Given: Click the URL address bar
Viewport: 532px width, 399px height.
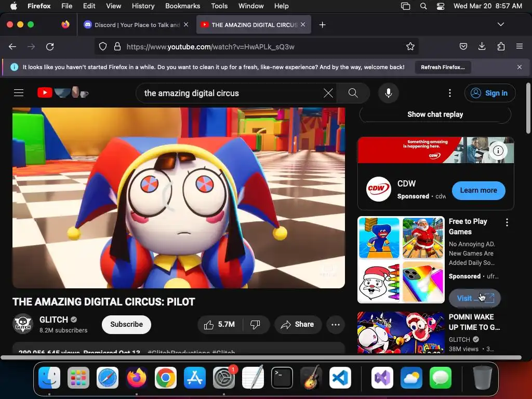Looking at the screenshot, I should (x=256, y=46).
